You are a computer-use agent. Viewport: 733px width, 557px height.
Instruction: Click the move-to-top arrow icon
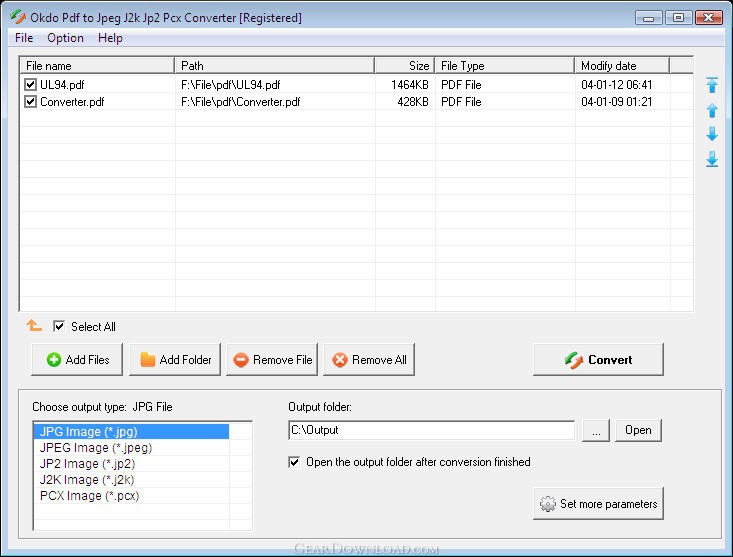pos(712,85)
